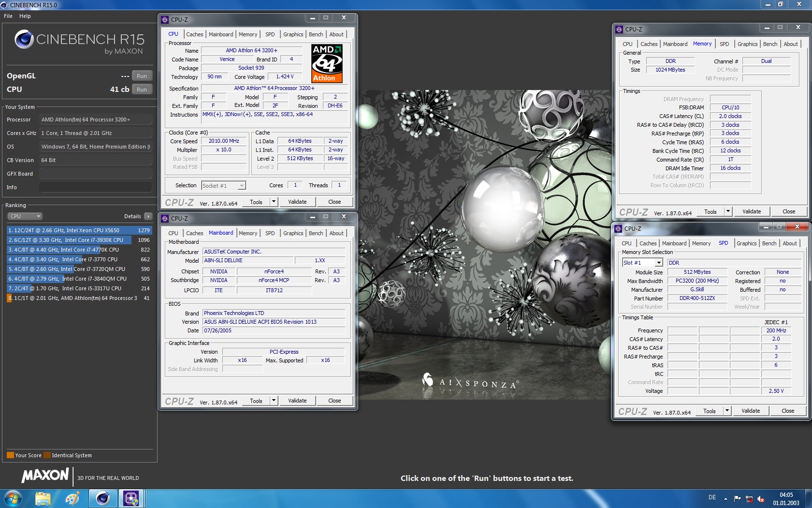This screenshot has width=812, height=508.
Task: Expand Tools dropdown arrow in SPD window
Action: 727,411
